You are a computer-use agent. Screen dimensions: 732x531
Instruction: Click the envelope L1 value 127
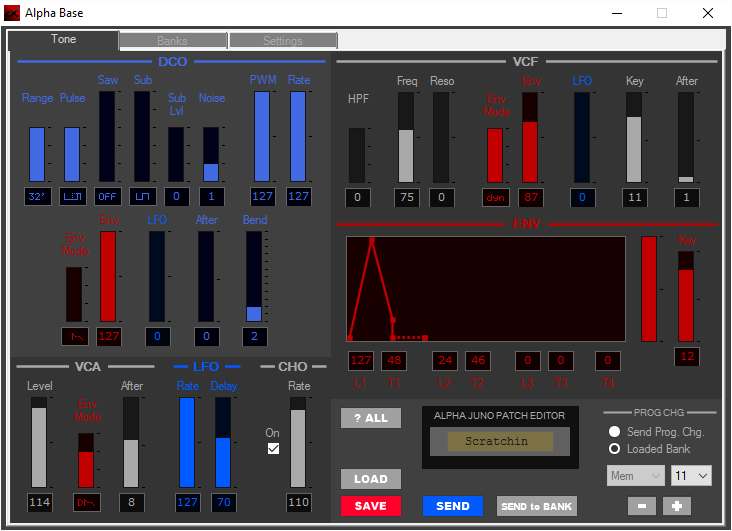click(x=361, y=361)
